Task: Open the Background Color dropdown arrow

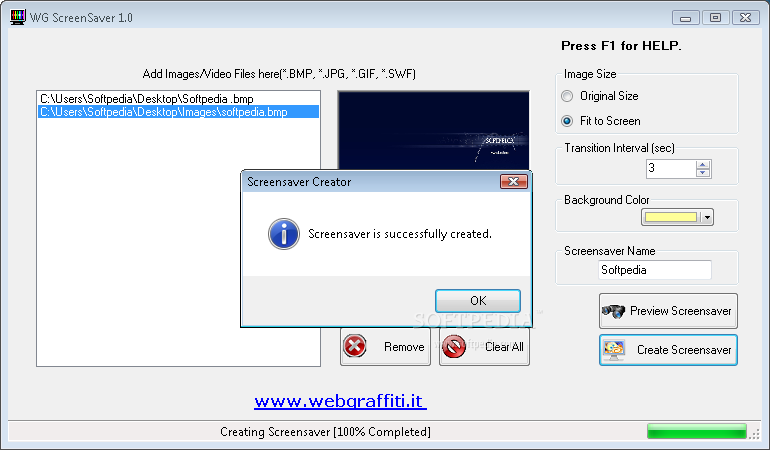Action: [x=707, y=217]
